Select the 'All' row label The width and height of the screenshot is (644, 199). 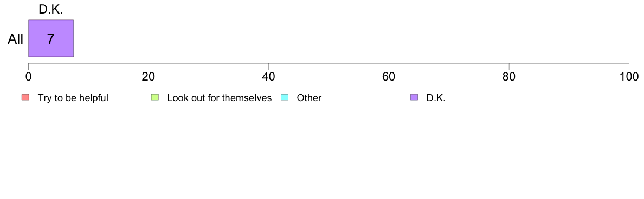tap(15, 39)
